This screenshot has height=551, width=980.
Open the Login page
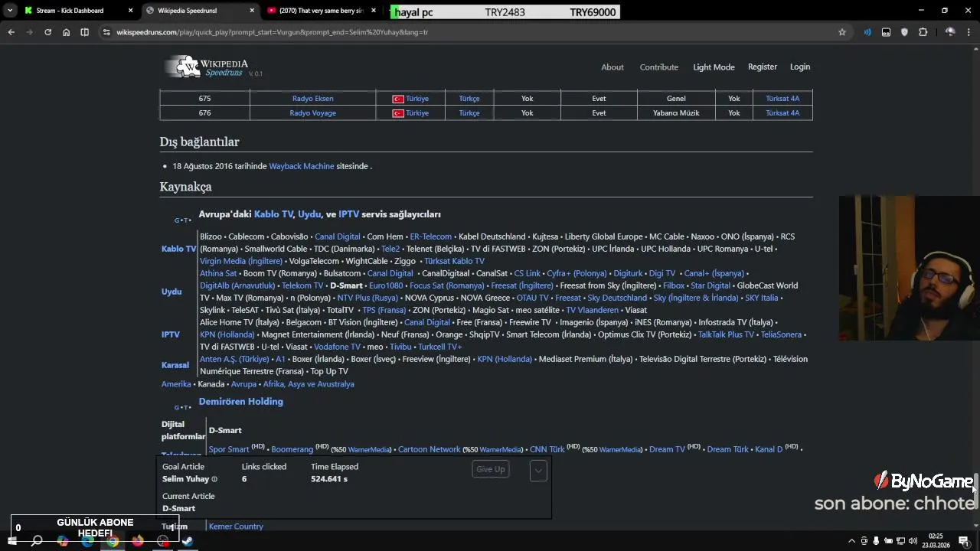pos(800,67)
